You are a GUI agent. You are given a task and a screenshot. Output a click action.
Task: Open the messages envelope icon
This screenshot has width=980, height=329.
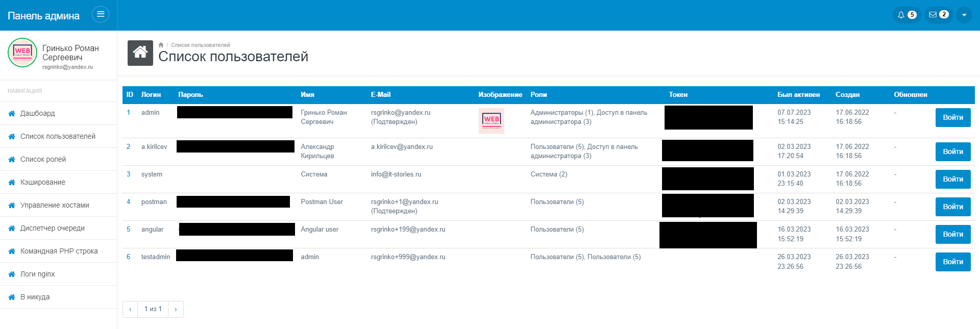pos(933,15)
